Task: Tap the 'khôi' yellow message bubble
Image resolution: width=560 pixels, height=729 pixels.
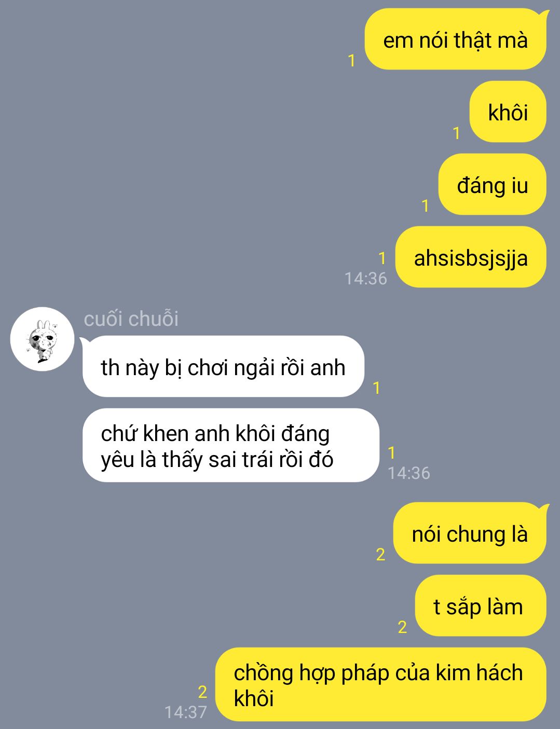Action: point(508,112)
